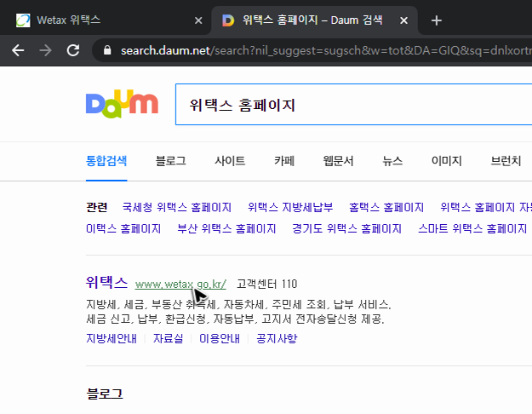Click related search 국세청 위택스 홈페이지
Screen dimensions: 532x414
(x=177, y=207)
